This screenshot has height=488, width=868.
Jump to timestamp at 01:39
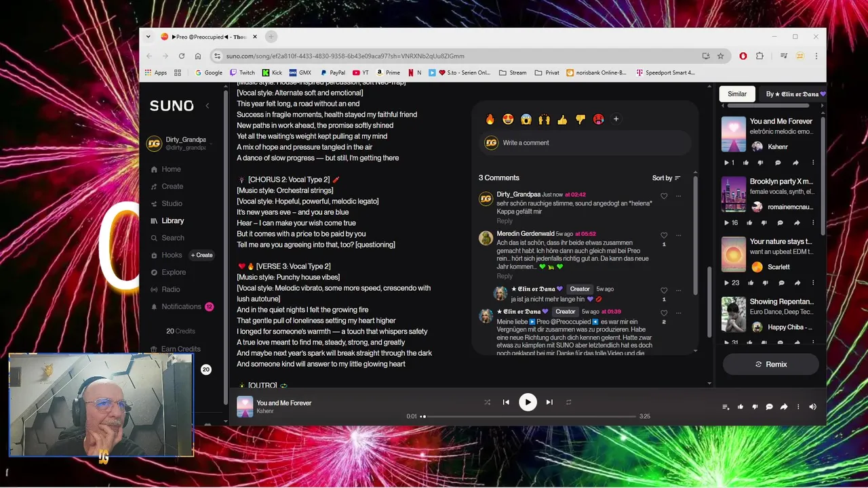point(610,312)
